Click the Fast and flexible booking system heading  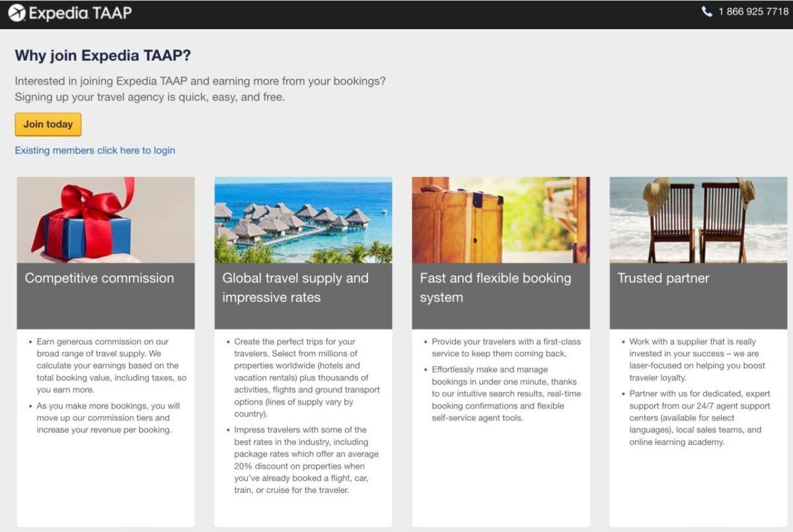tap(496, 287)
